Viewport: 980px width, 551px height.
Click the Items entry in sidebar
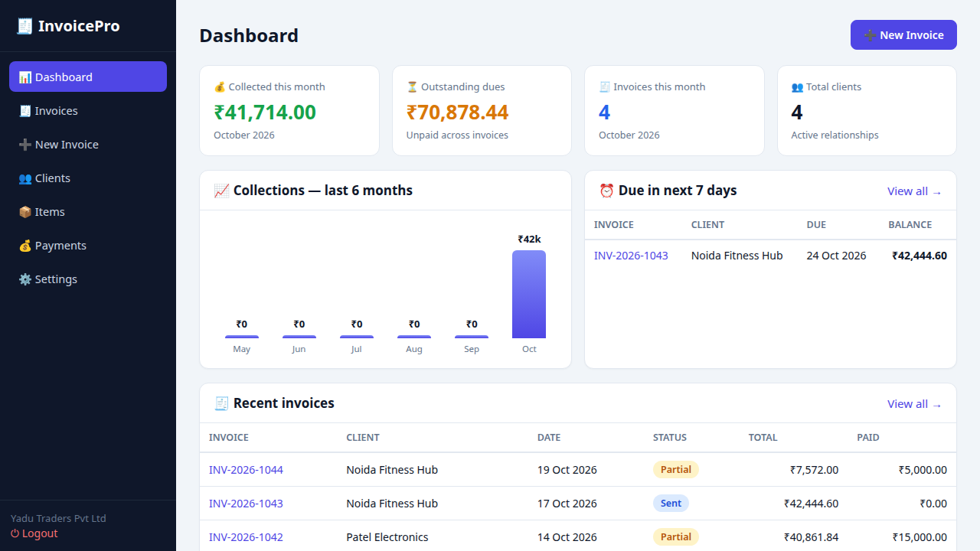coord(88,212)
